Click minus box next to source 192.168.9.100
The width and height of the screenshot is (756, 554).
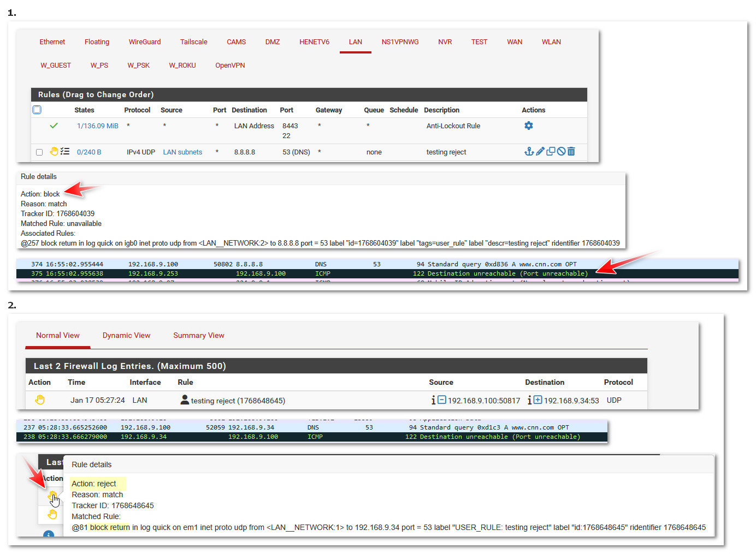442,400
